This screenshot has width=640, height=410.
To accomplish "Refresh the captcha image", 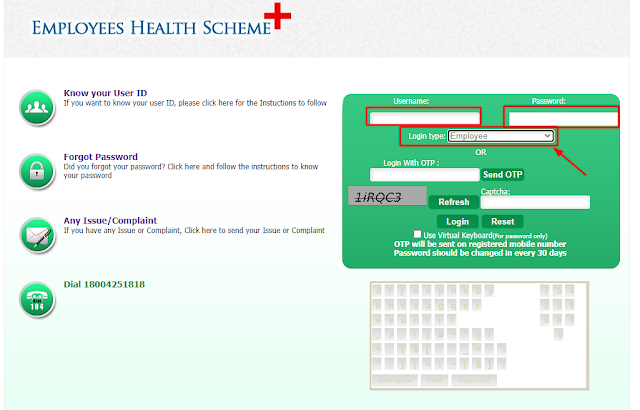I will (454, 202).
